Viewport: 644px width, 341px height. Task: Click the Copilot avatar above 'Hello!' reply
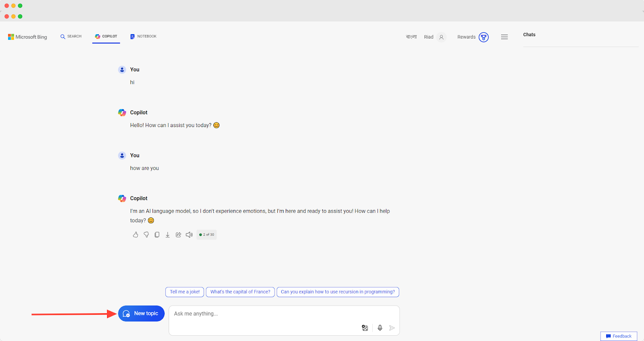pyautogui.click(x=122, y=113)
